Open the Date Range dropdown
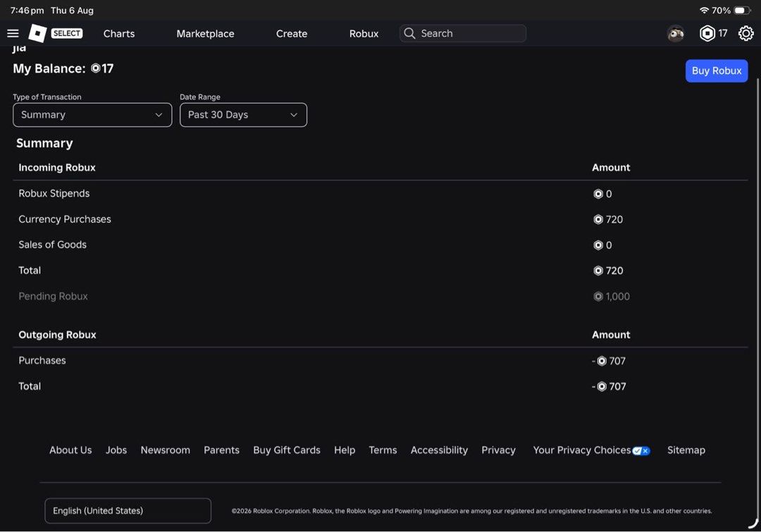761x532 pixels. [243, 115]
